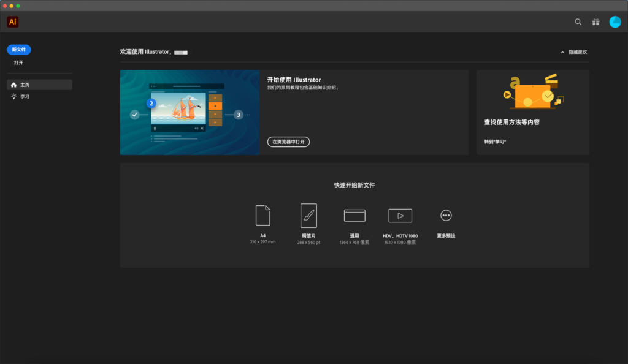The height and width of the screenshot is (364, 628).
Task: Select the HDV、HDTV 1080 video preset icon
Action: 400,216
